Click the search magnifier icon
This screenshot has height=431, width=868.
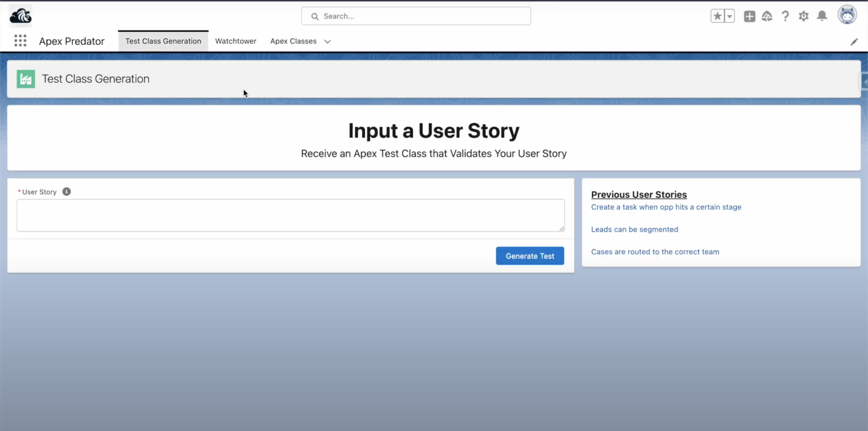pos(315,16)
